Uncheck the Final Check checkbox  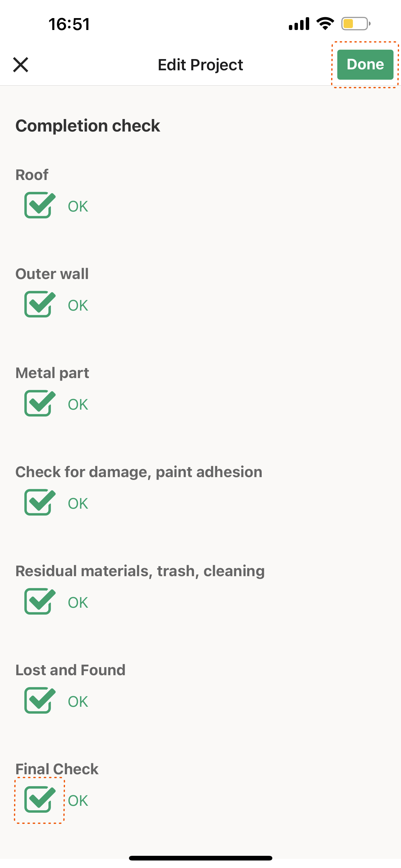(38, 800)
